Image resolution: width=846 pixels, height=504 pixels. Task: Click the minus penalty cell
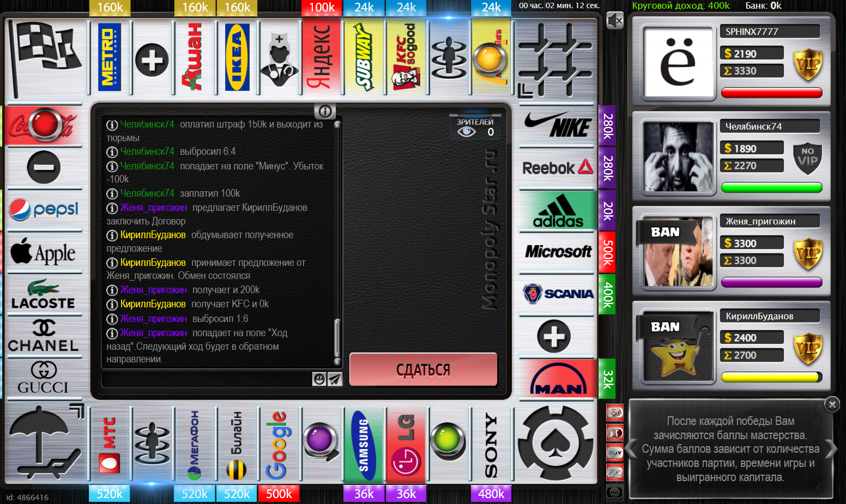pyautogui.click(x=44, y=167)
